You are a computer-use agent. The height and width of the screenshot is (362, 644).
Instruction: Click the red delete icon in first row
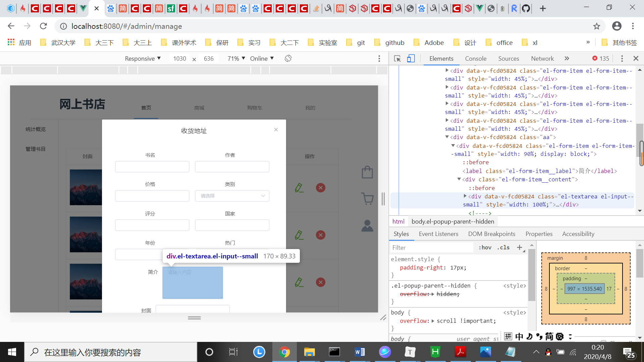click(x=321, y=188)
